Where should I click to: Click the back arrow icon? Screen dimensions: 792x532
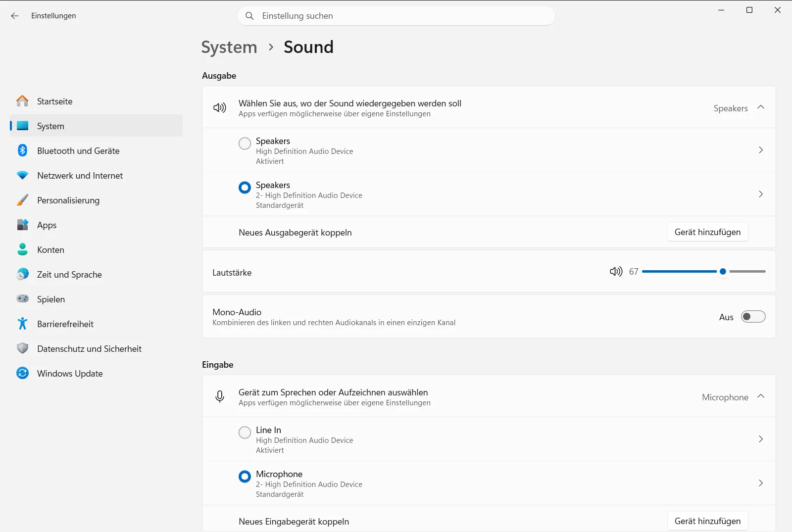point(15,16)
